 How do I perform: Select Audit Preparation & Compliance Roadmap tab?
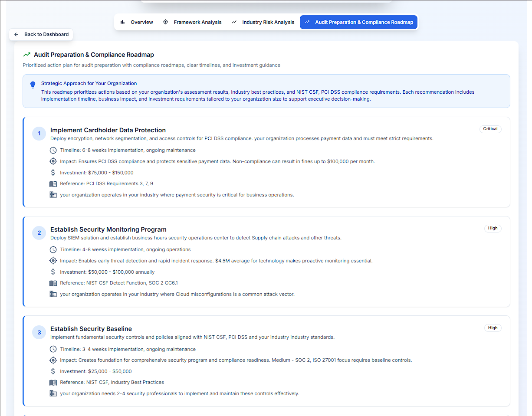(358, 22)
